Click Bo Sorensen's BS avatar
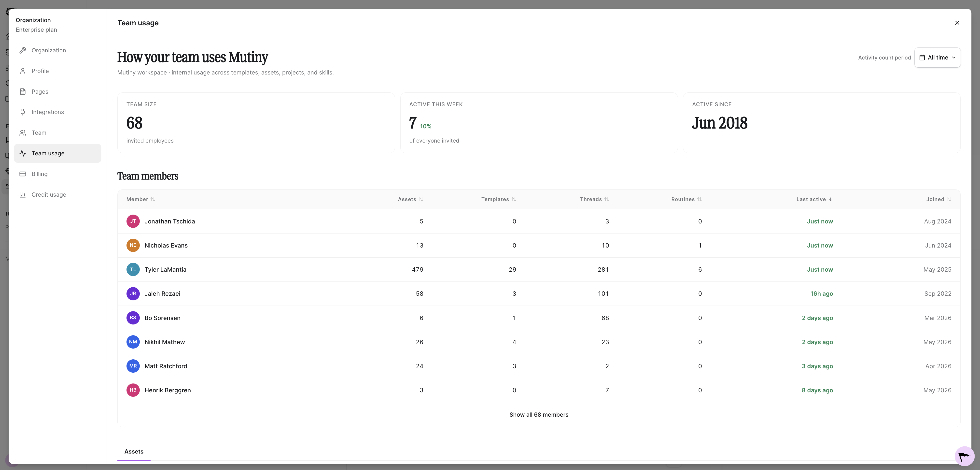 [133, 318]
